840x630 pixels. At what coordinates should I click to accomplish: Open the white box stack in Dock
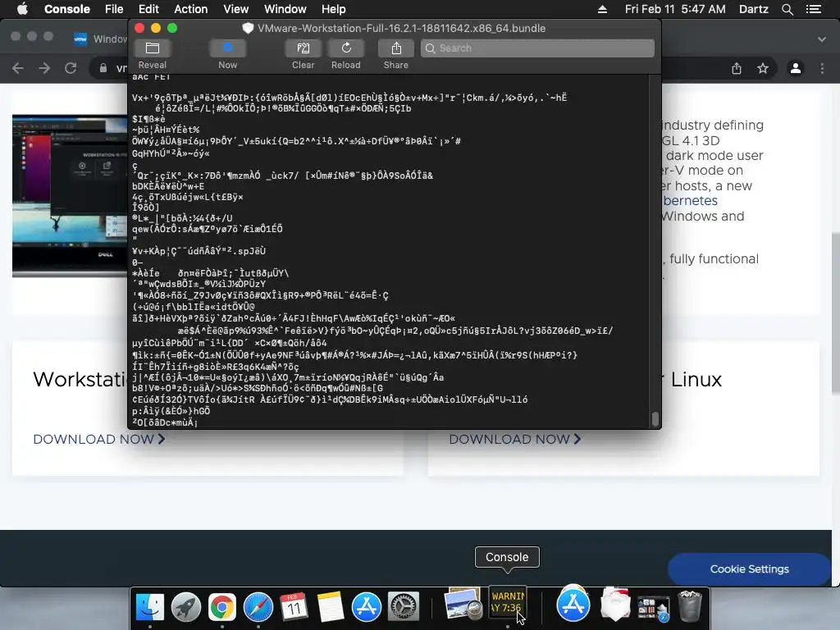[x=615, y=604]
